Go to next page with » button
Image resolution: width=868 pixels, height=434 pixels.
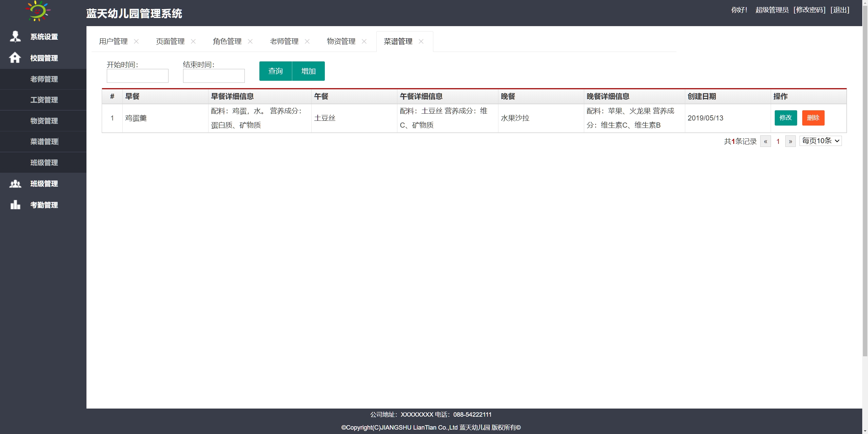click(x=790, y=141)
